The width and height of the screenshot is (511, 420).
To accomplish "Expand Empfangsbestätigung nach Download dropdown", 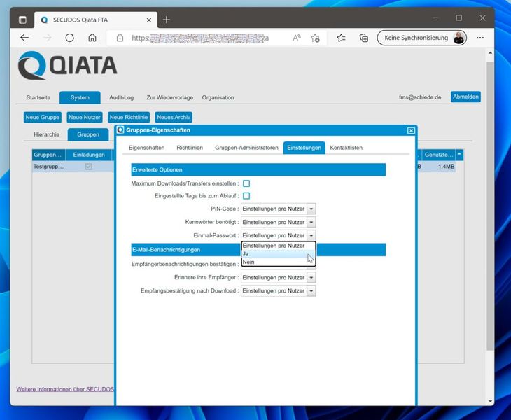I will click(x=311, y=290).
